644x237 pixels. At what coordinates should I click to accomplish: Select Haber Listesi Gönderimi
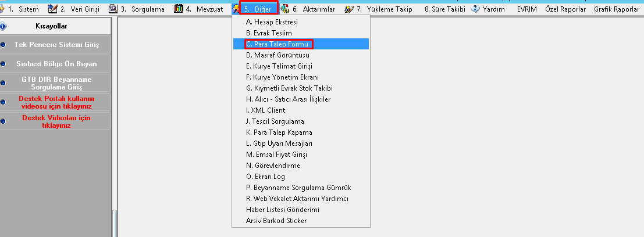coord(301,210)
